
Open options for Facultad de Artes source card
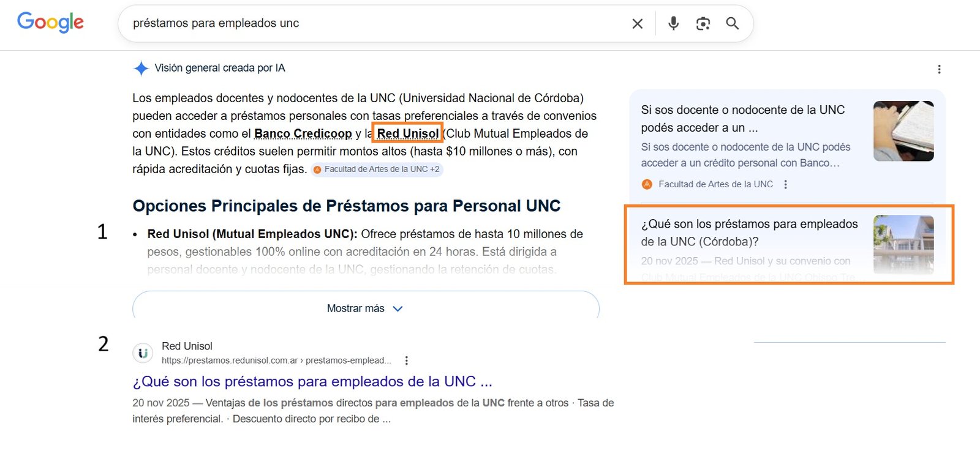(x=785, y=184)
